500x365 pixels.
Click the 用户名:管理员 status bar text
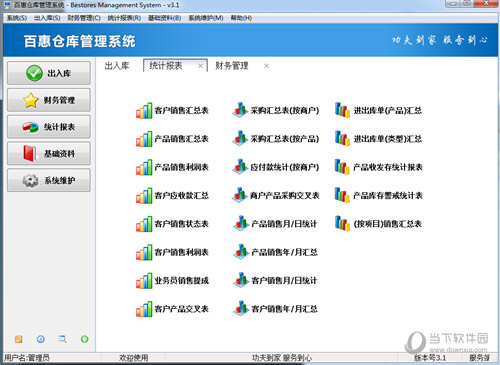(26, 358)
